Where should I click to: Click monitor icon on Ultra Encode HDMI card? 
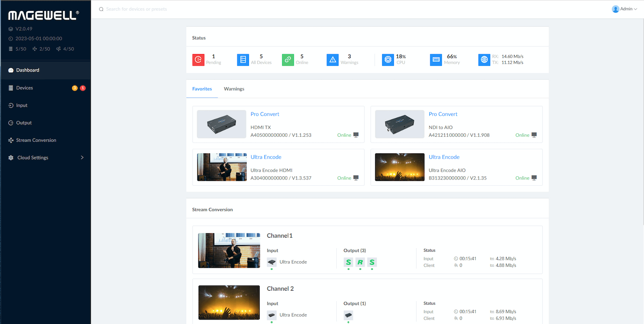click(356, 178)
